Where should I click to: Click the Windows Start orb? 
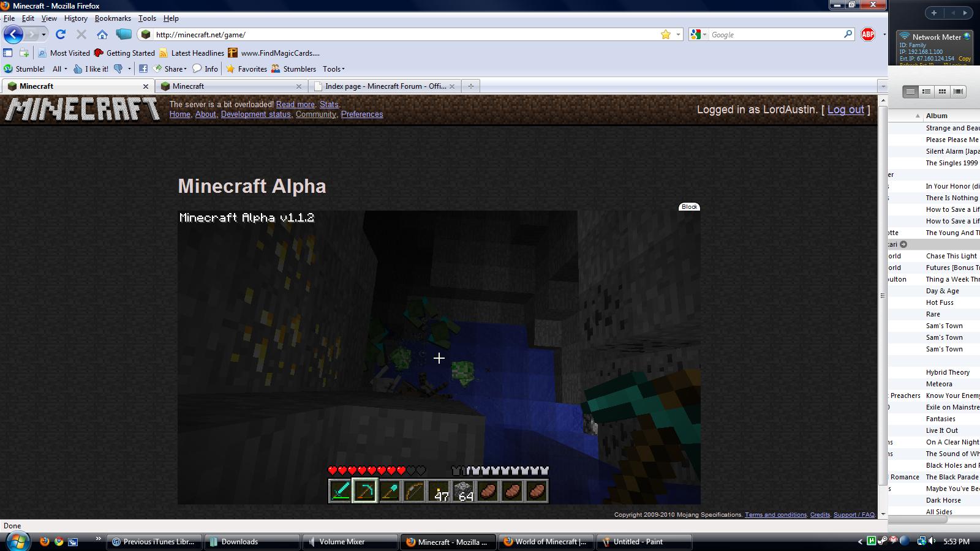(17, 541)
